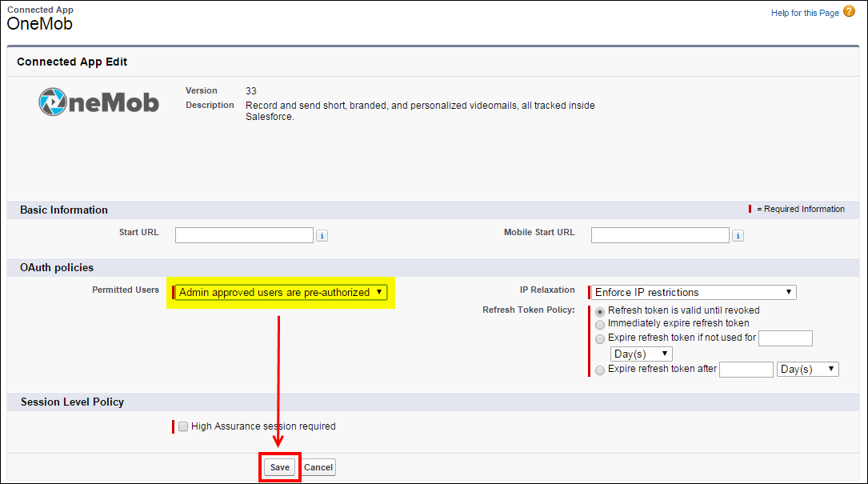Click the 'Session Level Policy' section header
Screen dimensions: 868x484
coord(72,402)
